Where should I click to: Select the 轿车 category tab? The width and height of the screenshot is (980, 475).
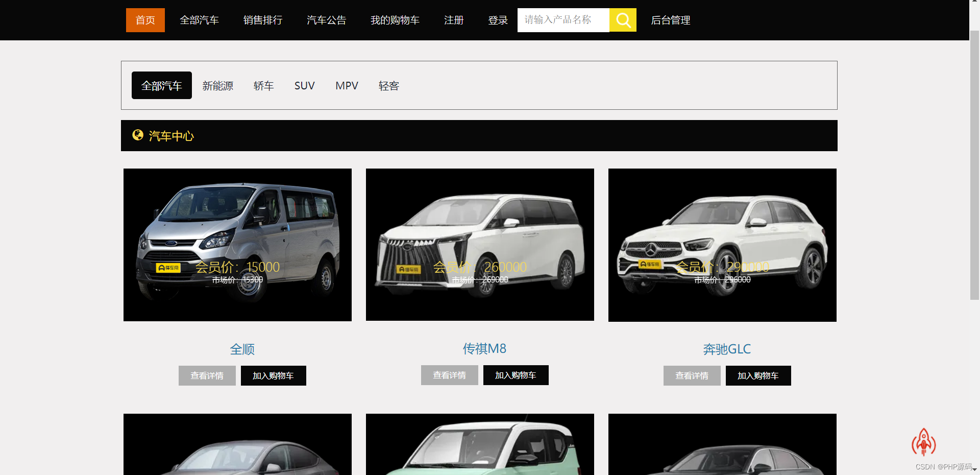coord(264,86)
